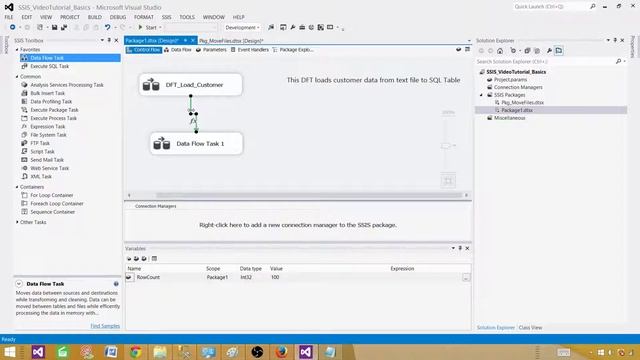This screenshot has height=360, width=640.
Task: Click the Int32 data type cell
Action: point(246,278)
